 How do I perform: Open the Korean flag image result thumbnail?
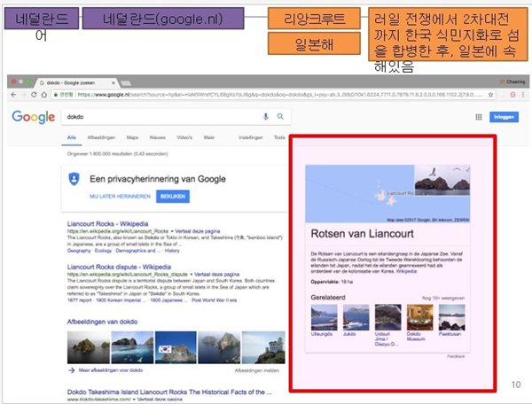click(x=176, y=347)
